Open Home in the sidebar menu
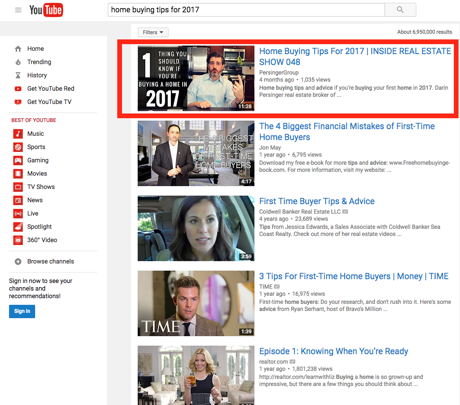This screenshot has width=460, height=405. [x=36, y=49]
